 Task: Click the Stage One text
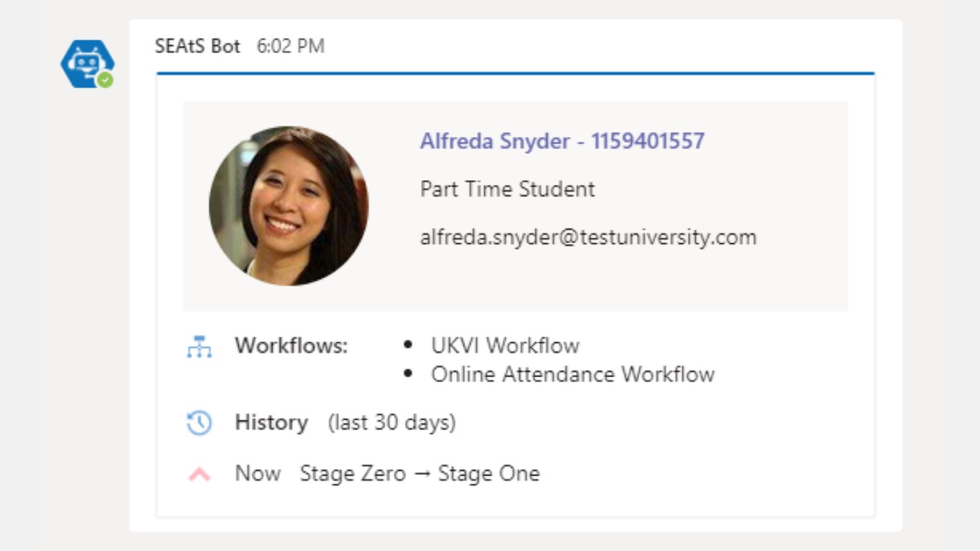(489, 474)
